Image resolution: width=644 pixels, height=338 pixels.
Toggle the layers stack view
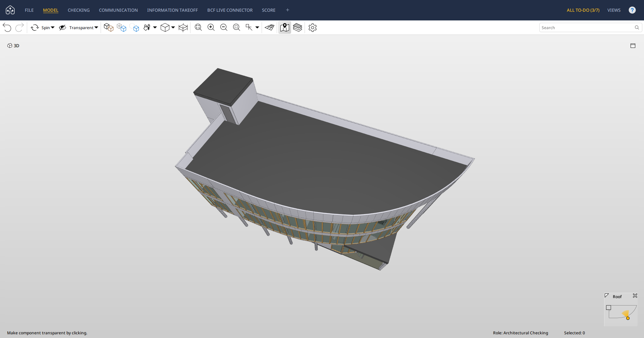click(x=298, y=27)
